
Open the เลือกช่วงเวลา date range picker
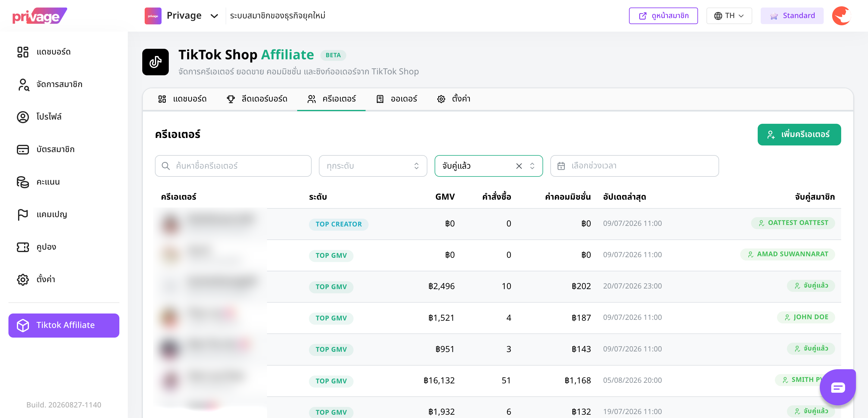pos(634,166)
